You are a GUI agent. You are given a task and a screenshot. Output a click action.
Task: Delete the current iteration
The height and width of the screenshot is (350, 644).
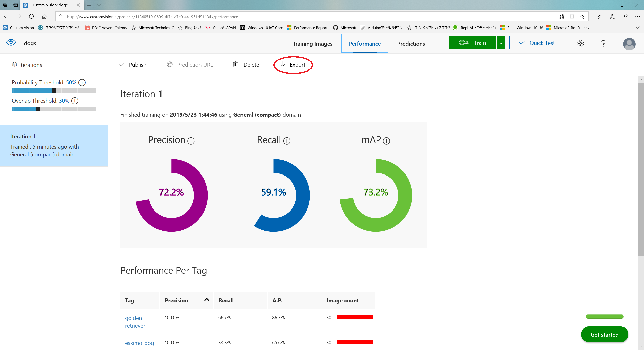(246, 65)
